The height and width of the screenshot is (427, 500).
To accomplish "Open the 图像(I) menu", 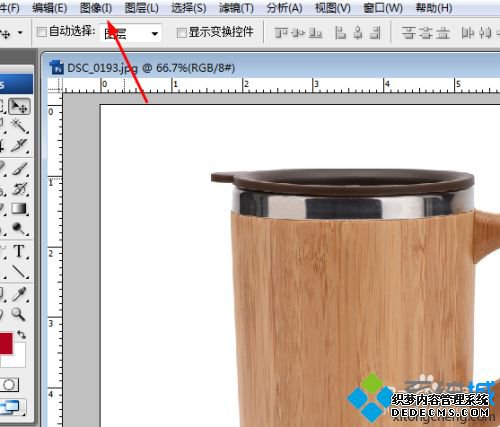I will 96,8.
